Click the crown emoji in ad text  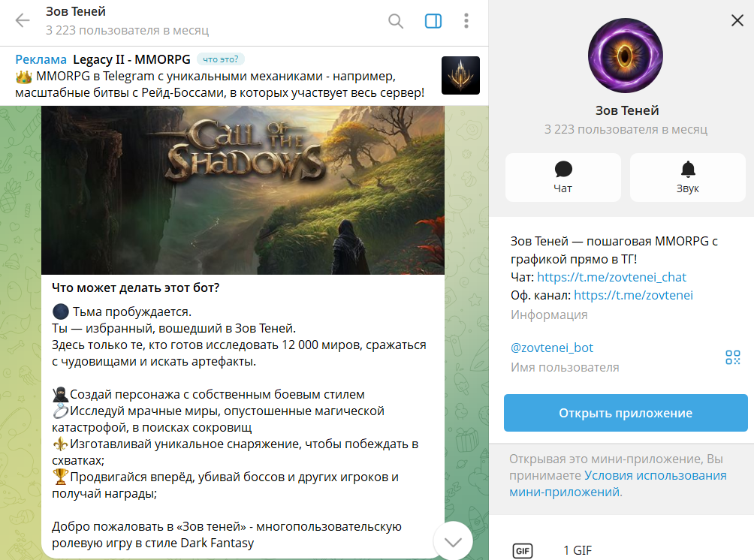[x=24, y=77]
